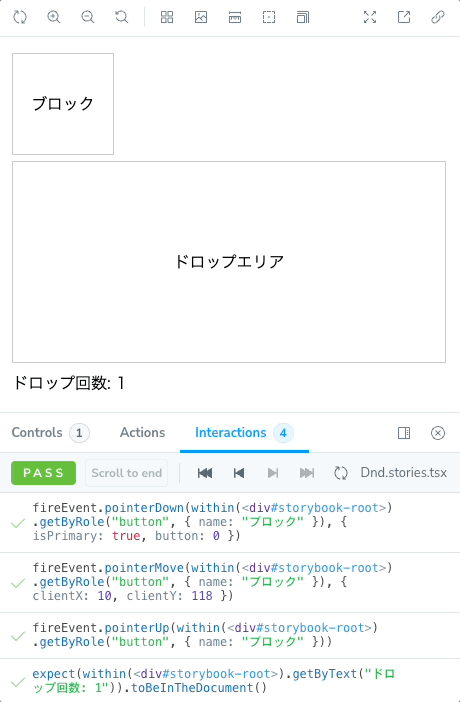Reset the canvas zoom level
The height and width of the screenshot is (702, 460).
click(121, 17)
